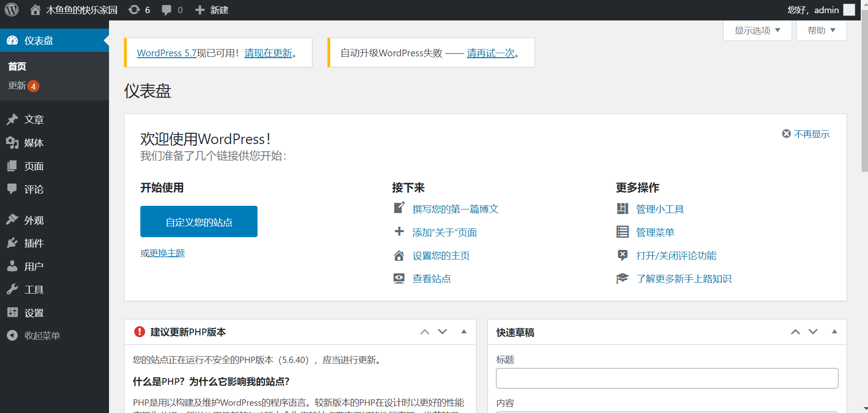Click the admin avatar image
The height and width of the screenshot is (413, 868).
849,10
